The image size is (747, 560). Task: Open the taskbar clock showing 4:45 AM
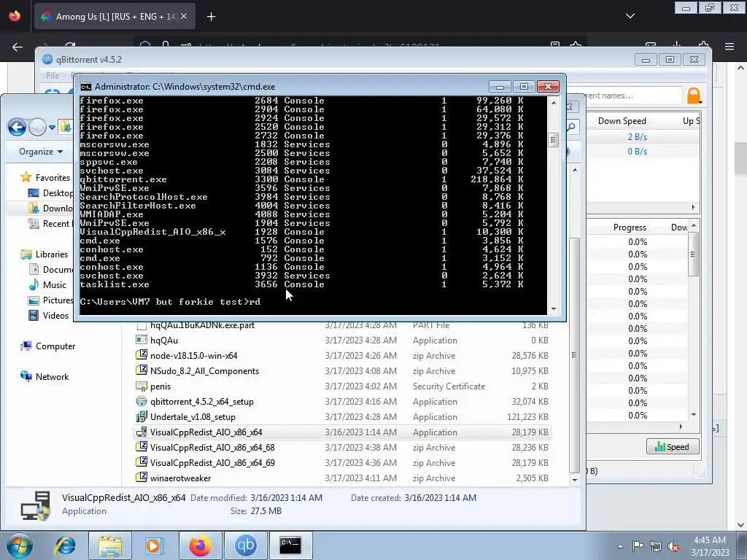710,546
